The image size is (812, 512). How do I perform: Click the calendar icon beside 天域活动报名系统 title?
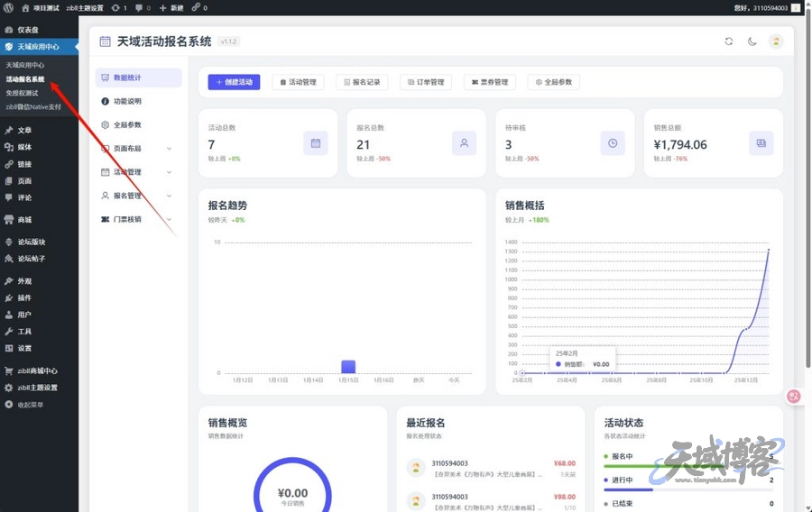[105, 41]
